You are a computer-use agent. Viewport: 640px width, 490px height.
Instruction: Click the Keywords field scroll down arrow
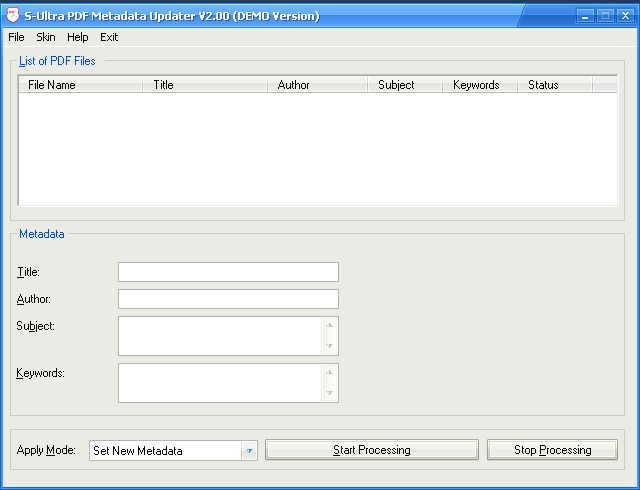click(329, 393)
